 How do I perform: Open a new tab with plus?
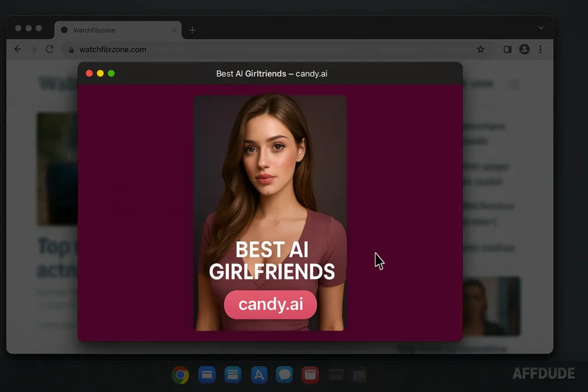192,30
